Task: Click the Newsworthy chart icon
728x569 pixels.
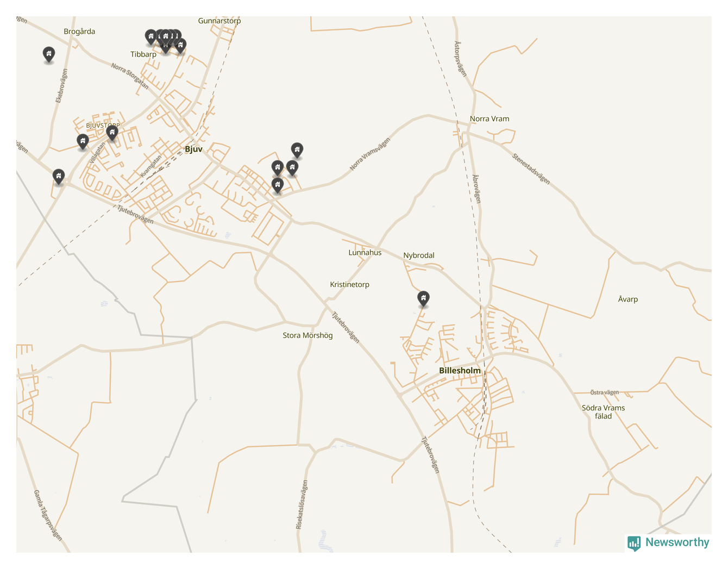Action: click(x=634, y=543)
